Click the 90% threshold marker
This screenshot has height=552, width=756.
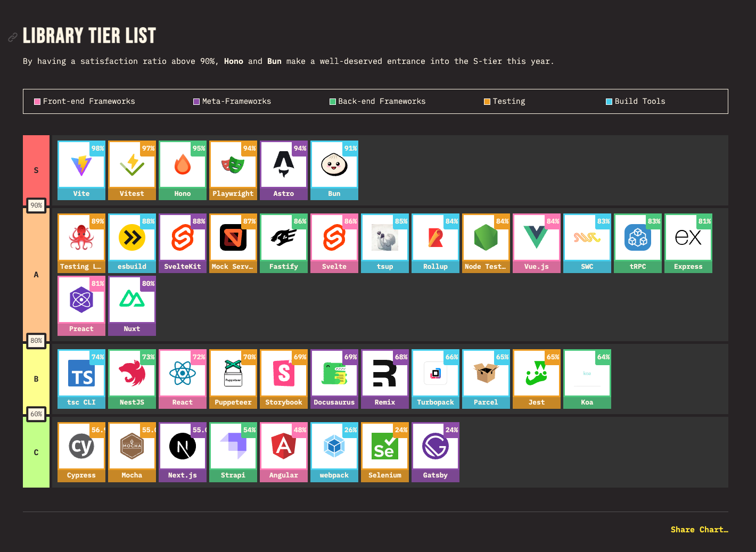[x=36, y=205]
